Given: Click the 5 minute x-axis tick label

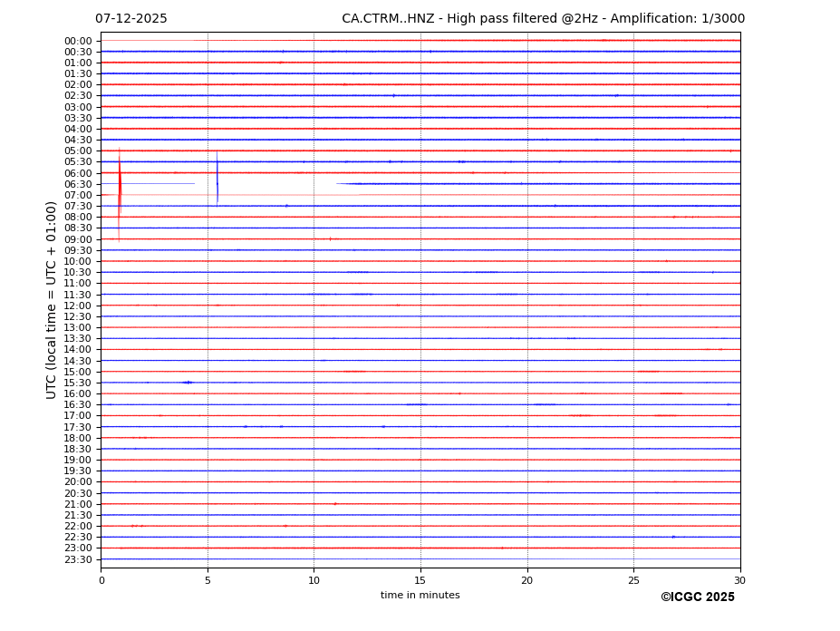Looking at the screenshot, I should click(208, 580).
